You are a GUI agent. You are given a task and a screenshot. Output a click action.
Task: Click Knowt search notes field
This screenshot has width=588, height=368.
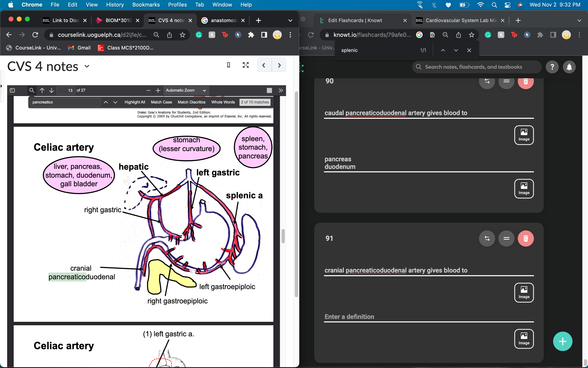coord(477,67)
